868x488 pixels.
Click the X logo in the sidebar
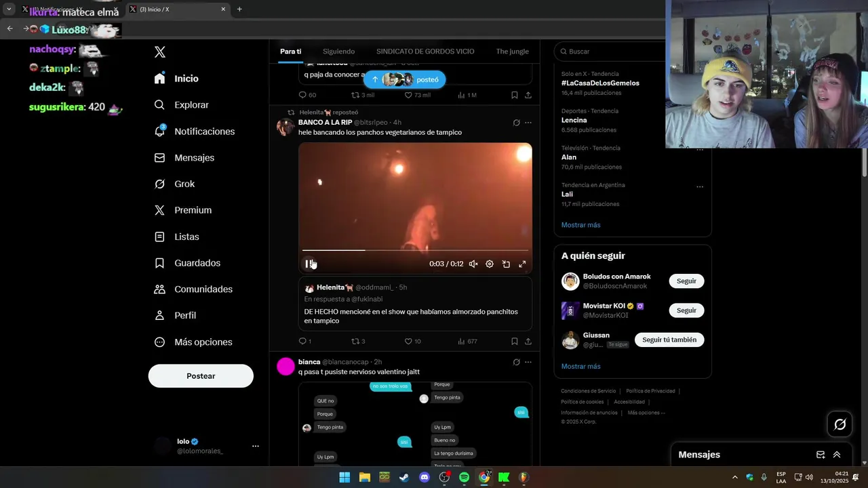160,52
